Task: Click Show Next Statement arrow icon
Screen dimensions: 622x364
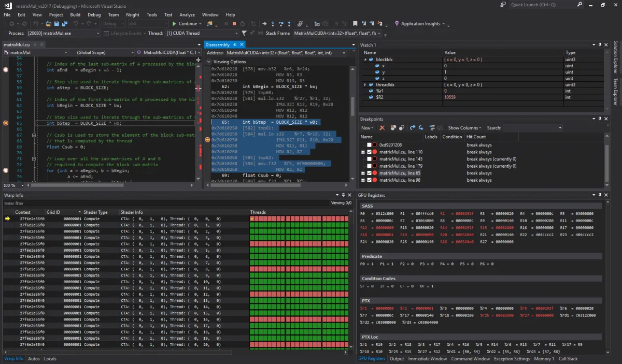Action: [x=264, y=24]
